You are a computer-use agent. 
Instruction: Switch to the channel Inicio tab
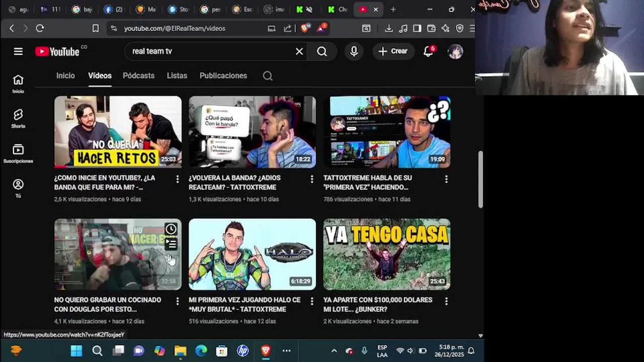(65, 75)
